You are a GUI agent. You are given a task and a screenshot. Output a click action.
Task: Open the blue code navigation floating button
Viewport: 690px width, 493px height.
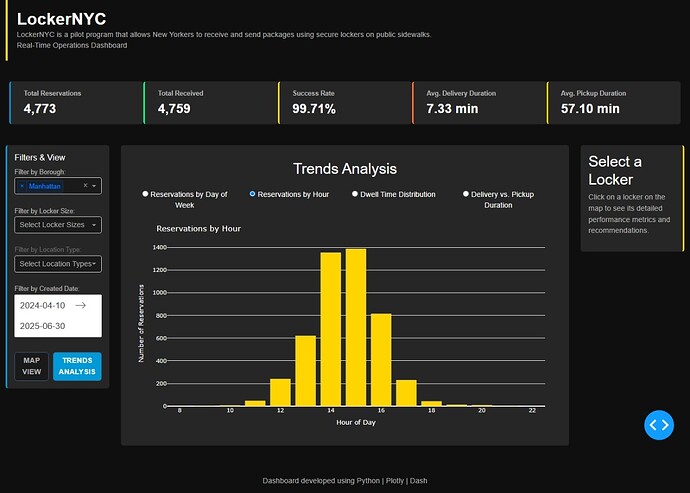[659, 425]
